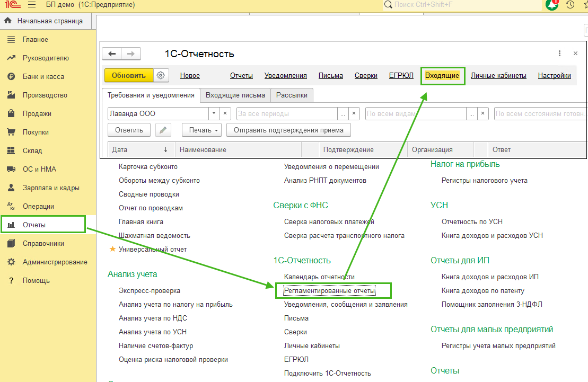Open Книга доходов и расходов УСН
The width and height of the screenshot is (588, 382).
click(492, 235)
